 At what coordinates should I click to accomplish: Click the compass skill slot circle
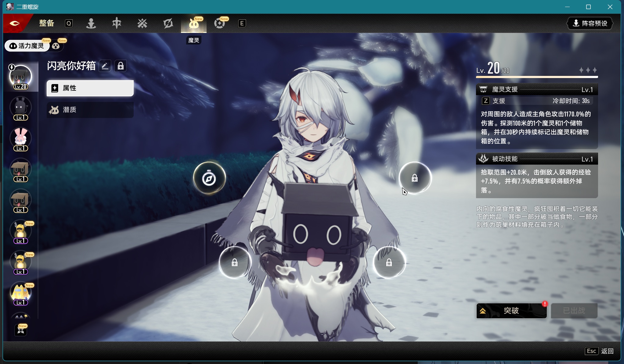click(209, 178)
